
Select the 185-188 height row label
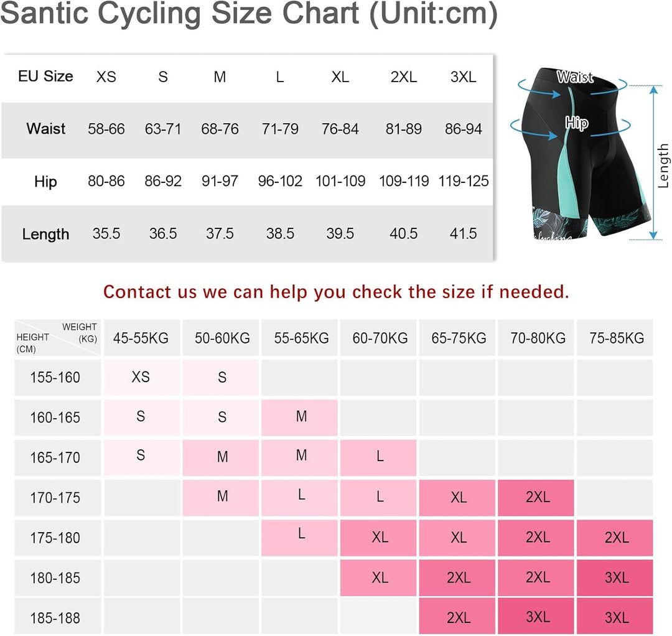pyautogui.click(x=55, y=618)
